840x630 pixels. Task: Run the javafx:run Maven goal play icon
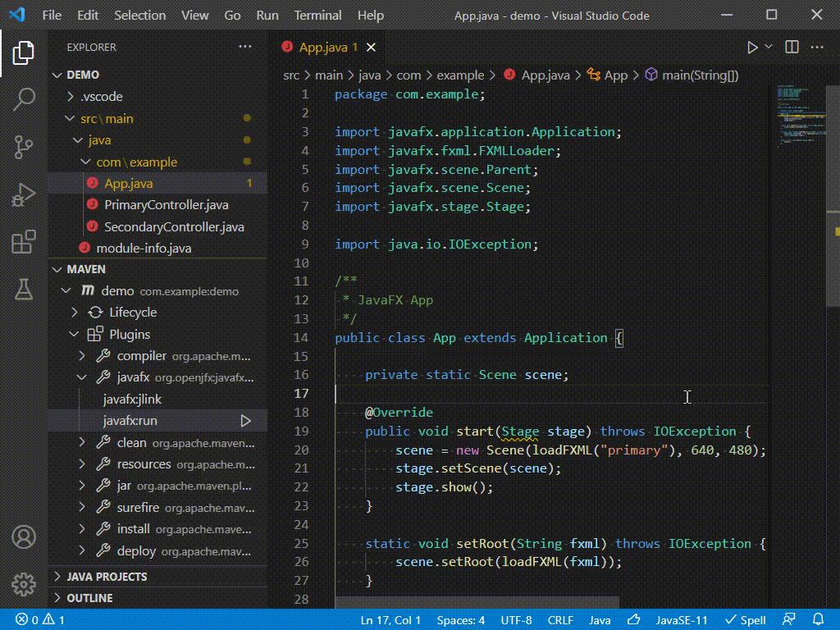pyautogui.click(x=245, y=419)
